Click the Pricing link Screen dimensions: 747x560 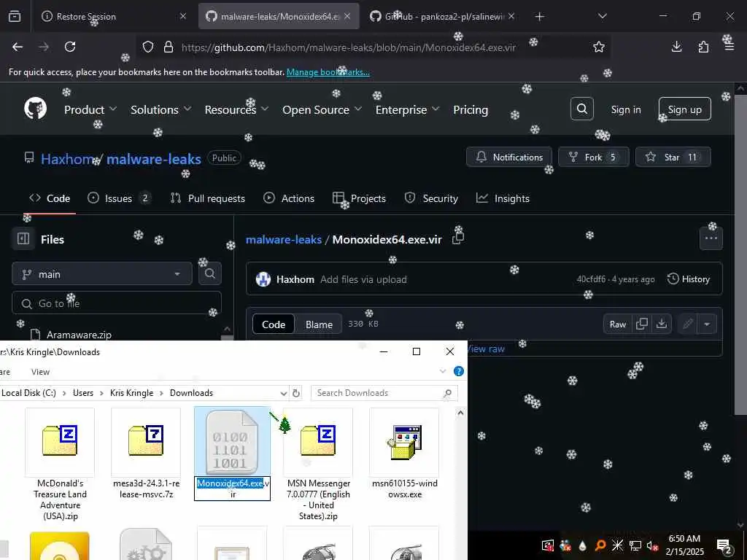click(x=471, y=109)
